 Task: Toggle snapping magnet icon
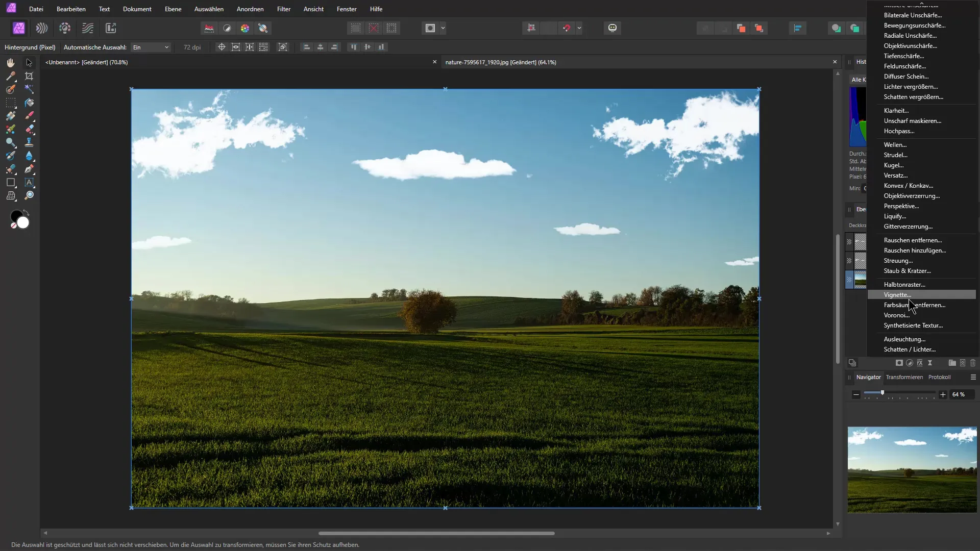567,28
